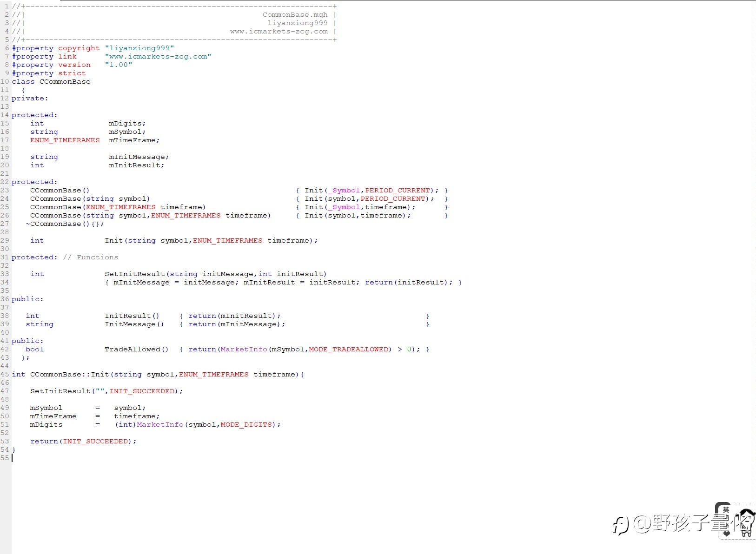
Task: Click the MODE_DIGITS constant
Action: pyautogui.click(x=246, y=424)
